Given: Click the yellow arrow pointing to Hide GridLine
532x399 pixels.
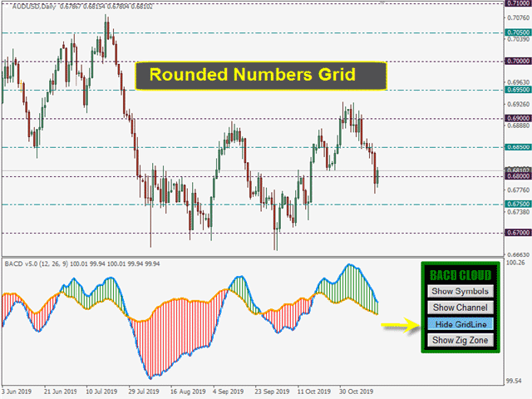Looking at the screenshot, I should click(x=398, y=324).
